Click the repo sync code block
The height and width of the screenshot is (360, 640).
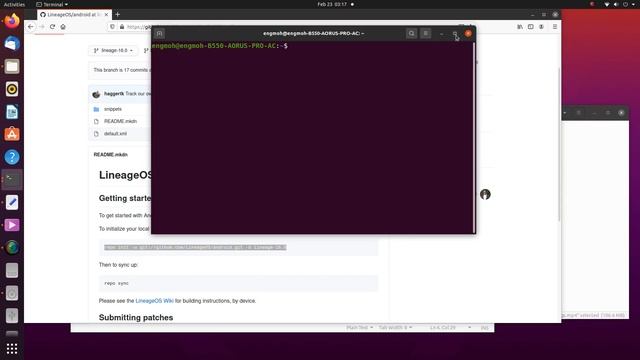click(238, 283)
